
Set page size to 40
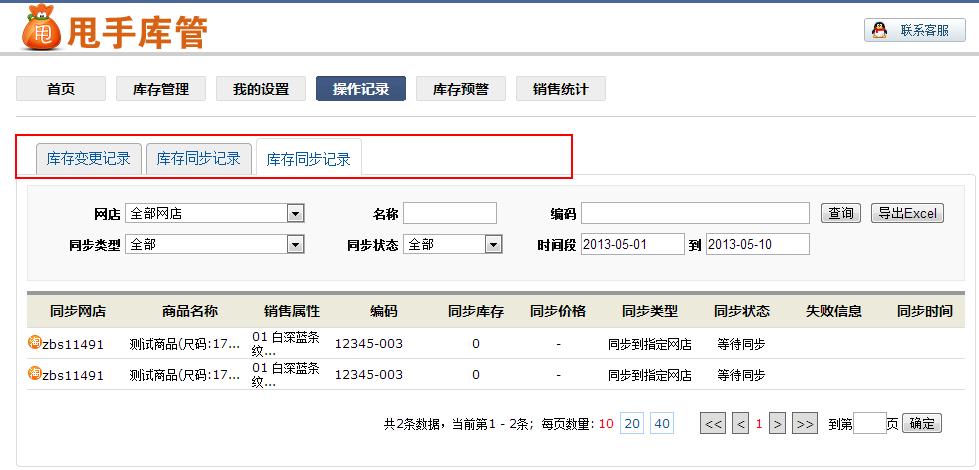point(662,424)
